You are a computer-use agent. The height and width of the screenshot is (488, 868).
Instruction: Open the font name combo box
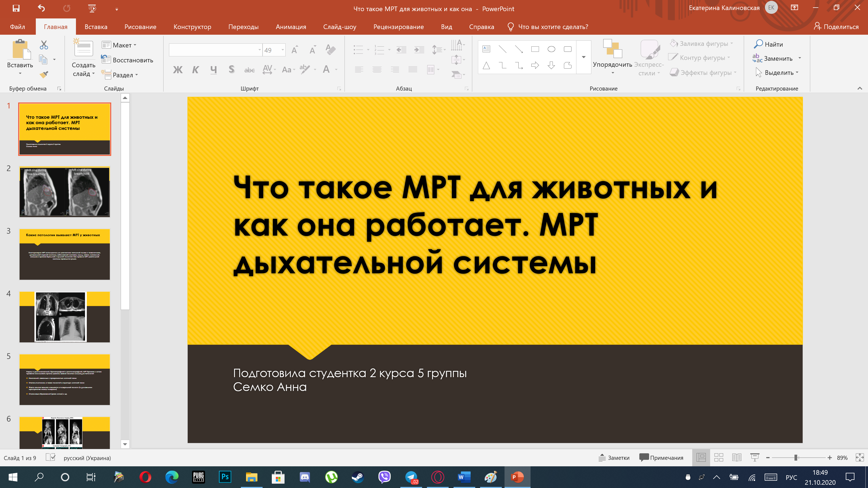(x=216, y=50)
